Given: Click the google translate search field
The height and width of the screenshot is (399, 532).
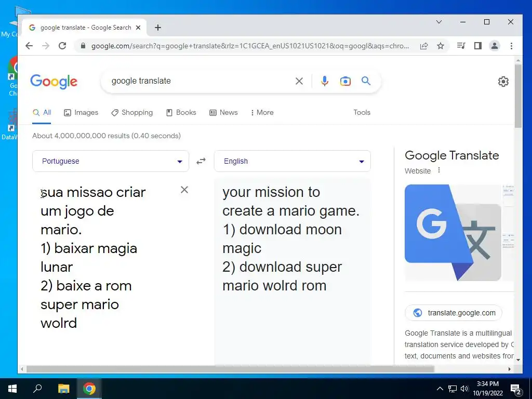Looking at the screenshot, I should 200,81.
